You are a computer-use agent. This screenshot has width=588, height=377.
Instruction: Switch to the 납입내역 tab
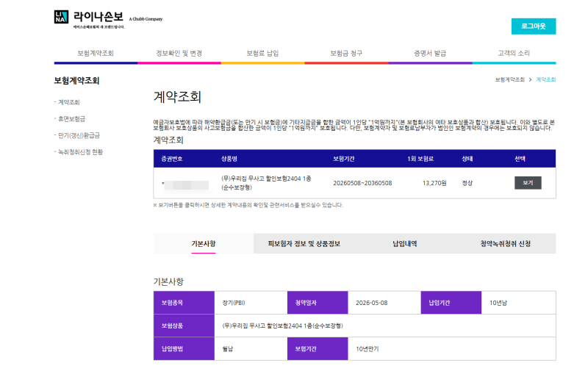(405, 244)
